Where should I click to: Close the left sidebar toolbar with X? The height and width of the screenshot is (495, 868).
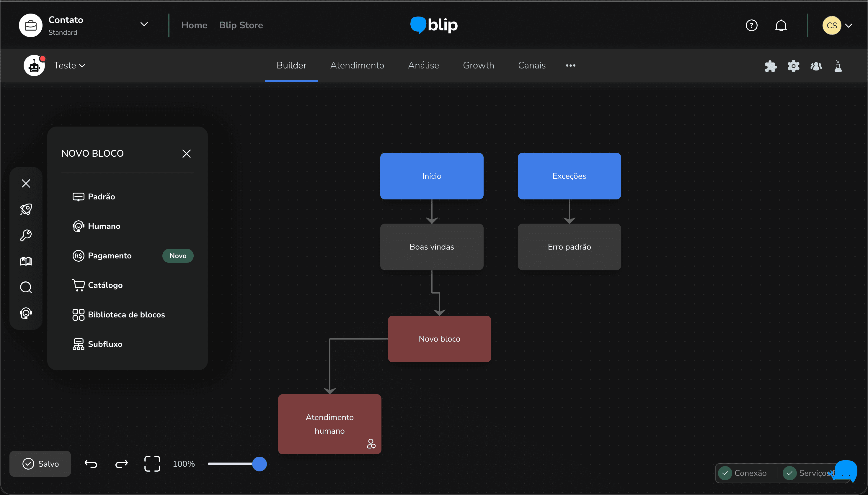click(x=26, y=183)
